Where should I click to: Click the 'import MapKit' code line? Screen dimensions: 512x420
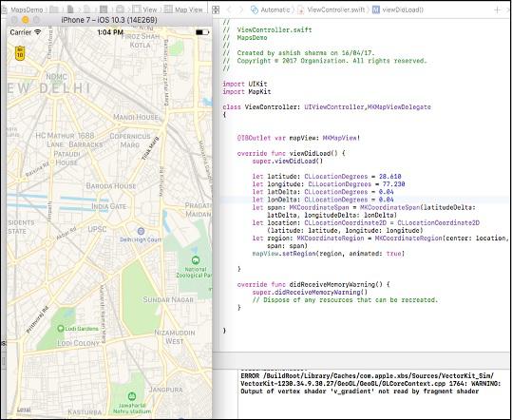pyautogui.click(x=247, y=92)
